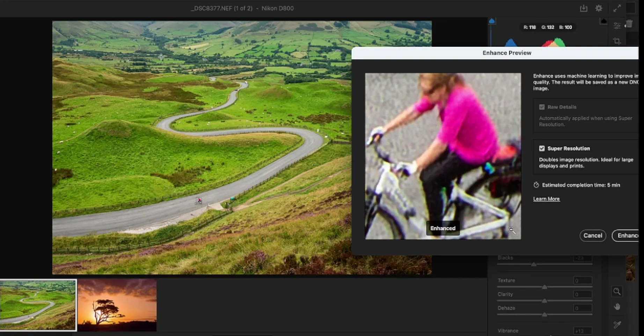644x336 pixels.
Task: Click the Raw Details checkbox
Action: click(x=542, y=107)
